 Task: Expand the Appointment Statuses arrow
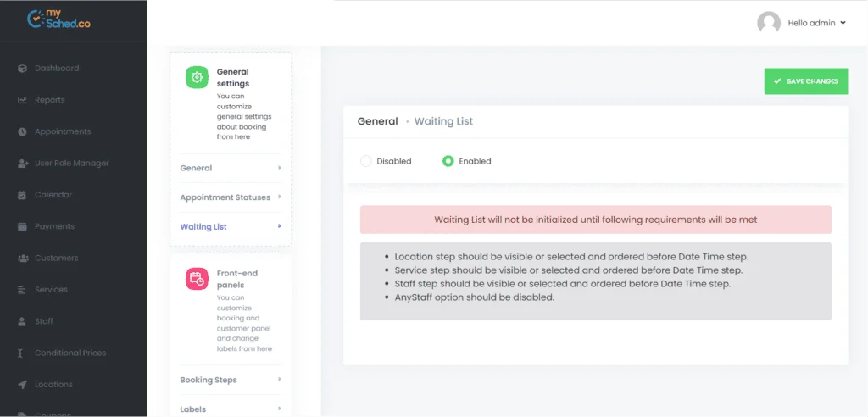(280, 197)
